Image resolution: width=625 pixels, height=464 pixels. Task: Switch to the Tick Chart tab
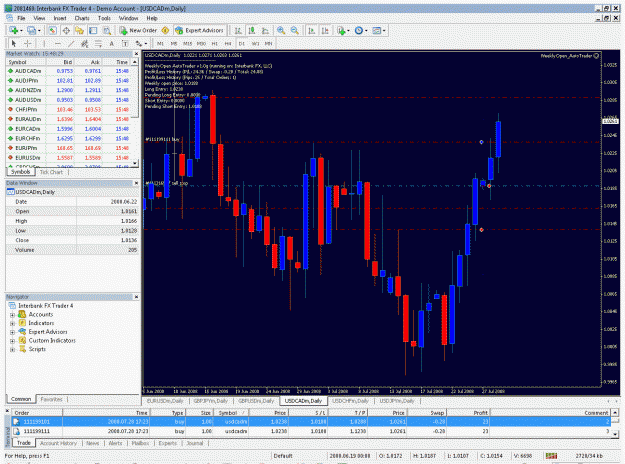click(x=51, y=172)
